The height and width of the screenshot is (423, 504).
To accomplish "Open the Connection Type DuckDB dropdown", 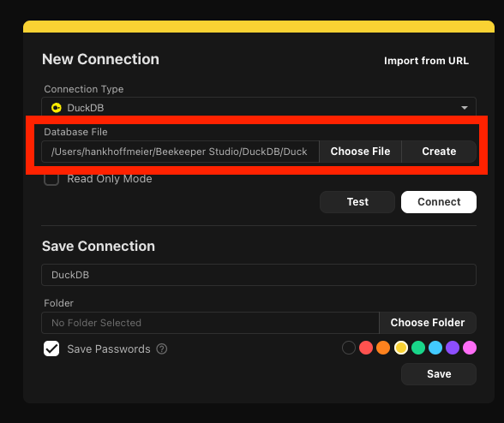I will tap(259, 107).
